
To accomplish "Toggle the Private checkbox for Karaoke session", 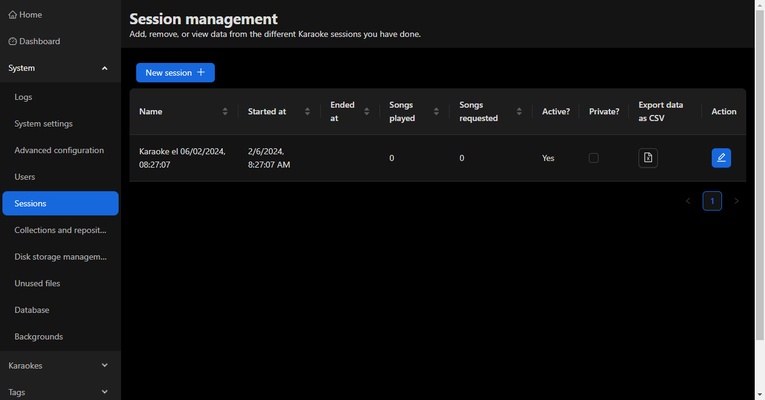I will tap(593, 158).
